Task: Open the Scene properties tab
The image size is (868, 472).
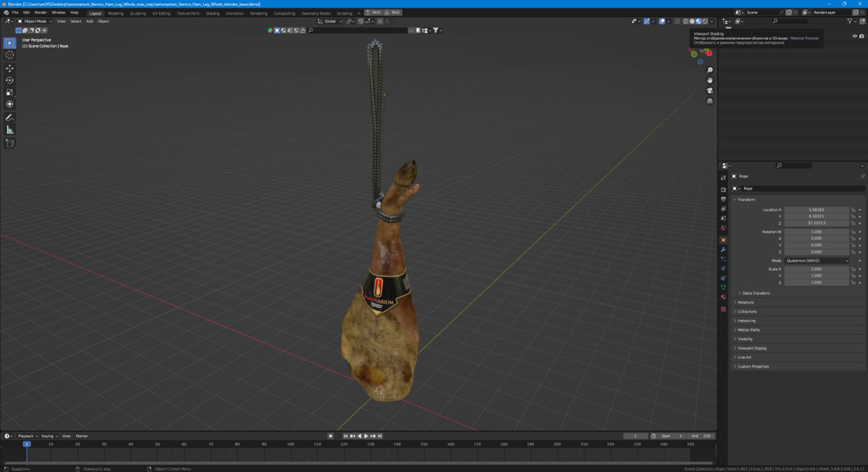Action: click(723, 218)
